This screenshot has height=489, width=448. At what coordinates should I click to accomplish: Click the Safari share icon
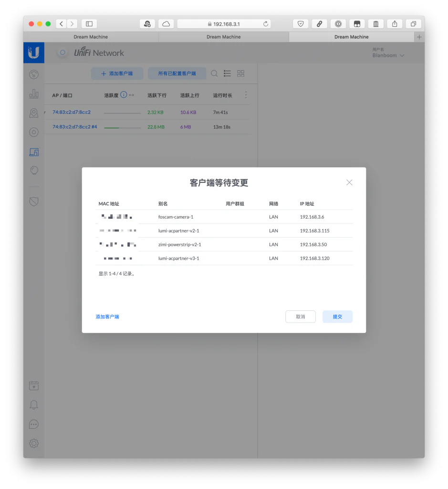click(x=395, y=24)
